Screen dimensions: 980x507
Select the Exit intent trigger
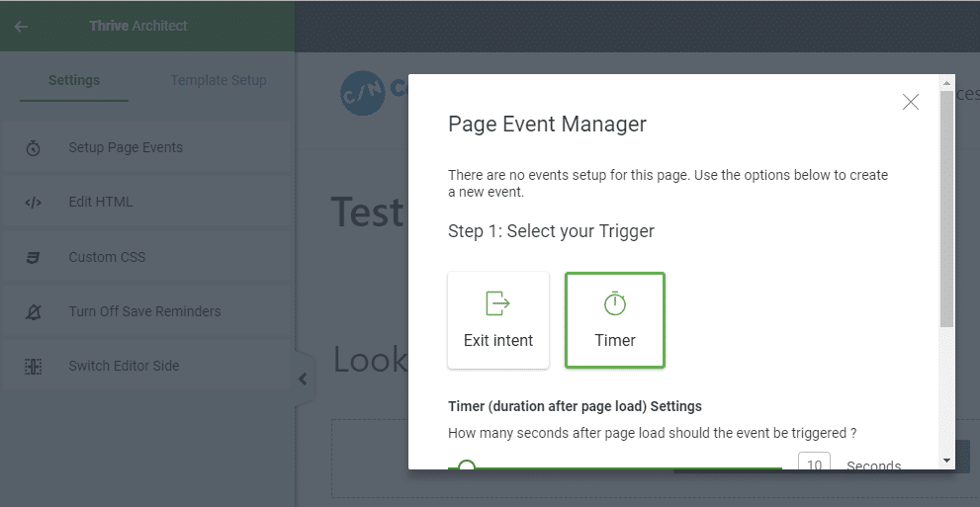[x=498, y=320]
